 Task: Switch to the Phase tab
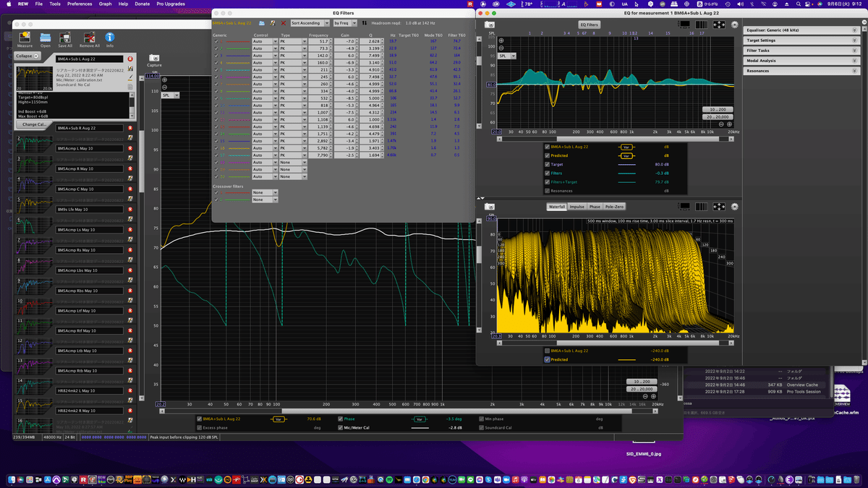point(595,207)
